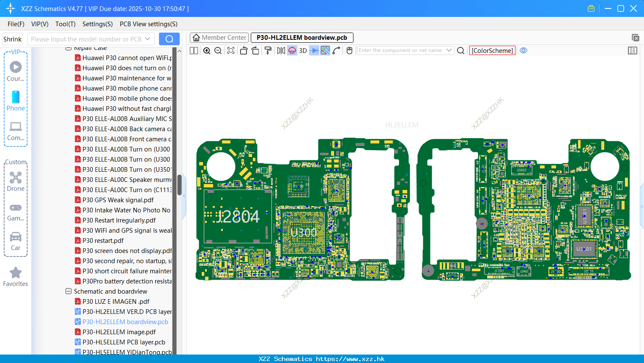Select the Drone category
Image resolution: width=644 pixels, height=363 pixels.
click(16, 181)
